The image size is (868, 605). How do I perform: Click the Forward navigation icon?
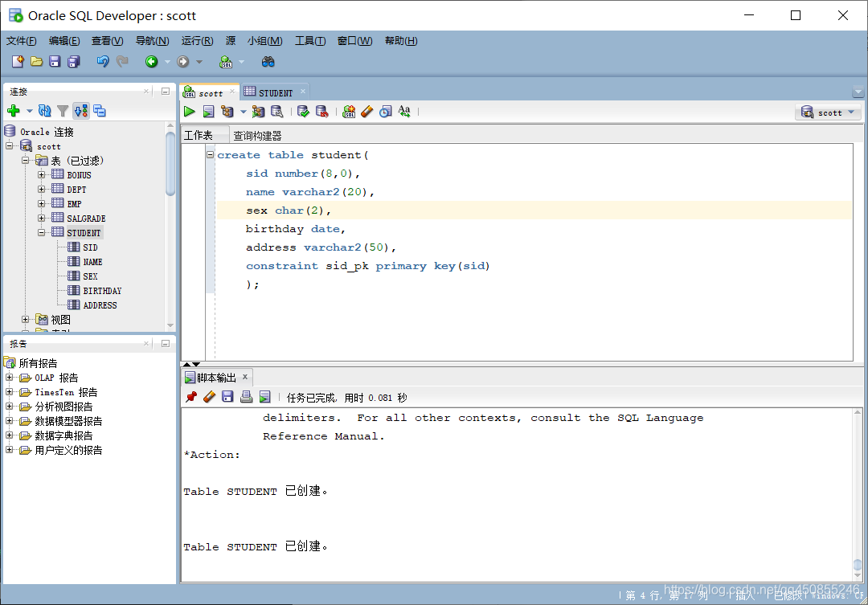(183, 61)
